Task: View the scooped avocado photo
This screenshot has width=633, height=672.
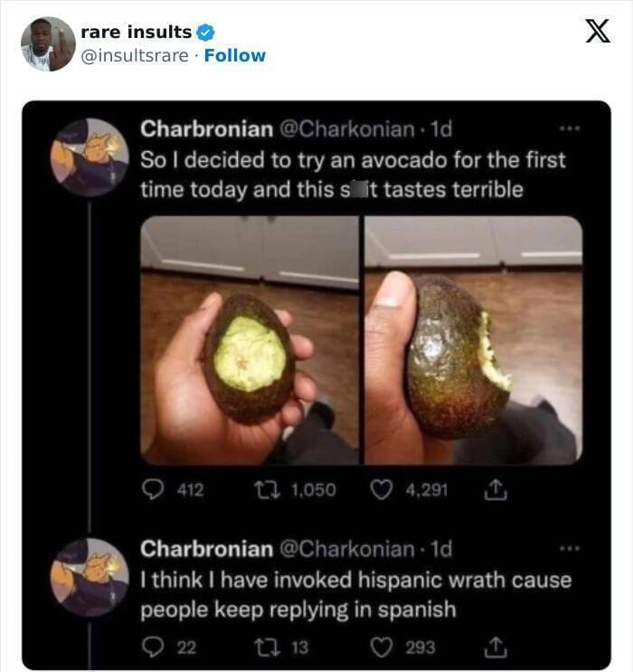Action: click(250, 340)
